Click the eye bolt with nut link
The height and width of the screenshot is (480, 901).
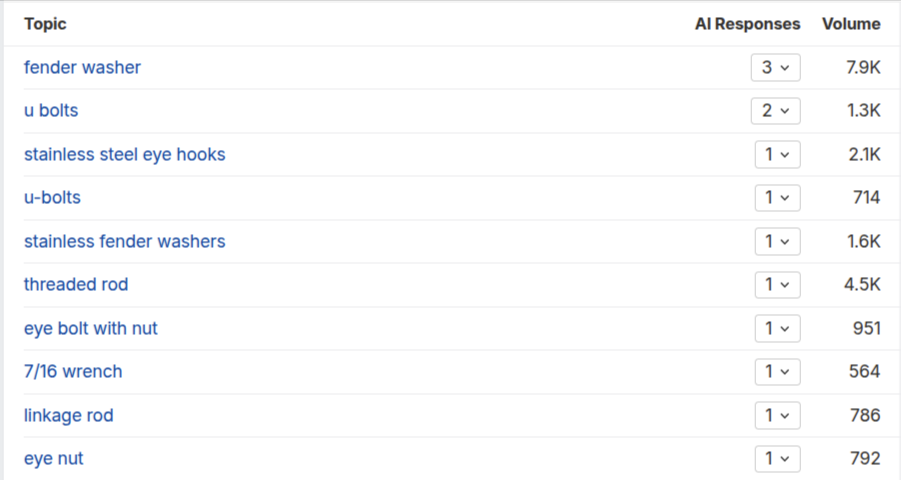[x=90, y=328]
